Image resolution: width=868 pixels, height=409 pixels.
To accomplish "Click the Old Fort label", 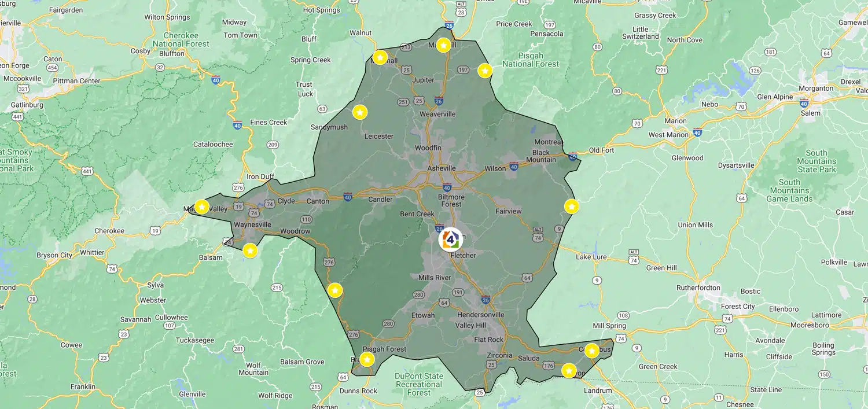I will [602, 150].
